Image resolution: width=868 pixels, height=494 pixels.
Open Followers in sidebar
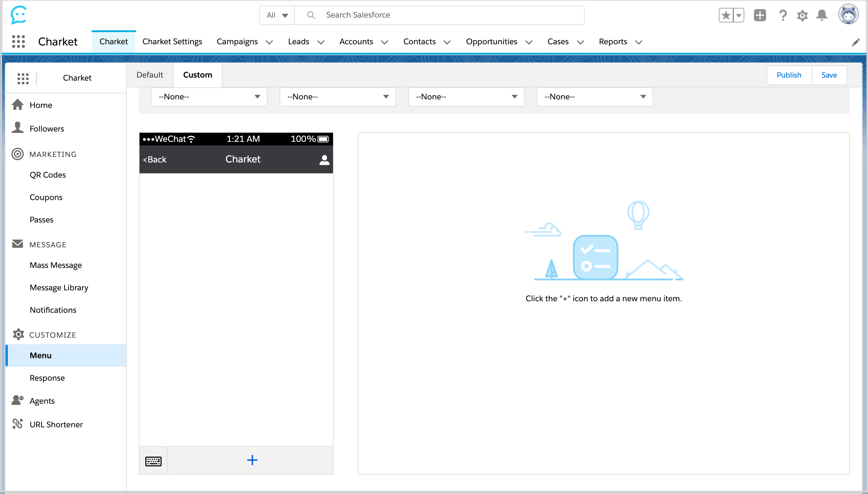(47, 129)
